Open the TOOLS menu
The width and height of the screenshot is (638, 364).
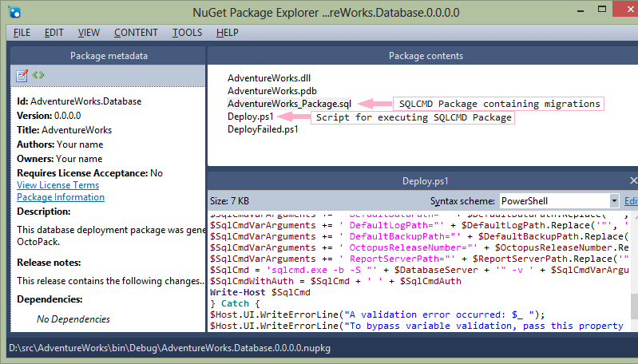187,33
